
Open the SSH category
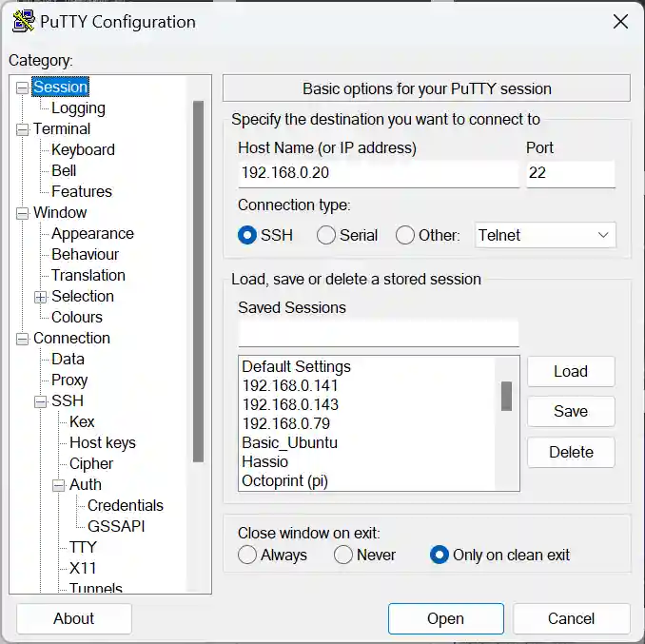click(68, 401)
